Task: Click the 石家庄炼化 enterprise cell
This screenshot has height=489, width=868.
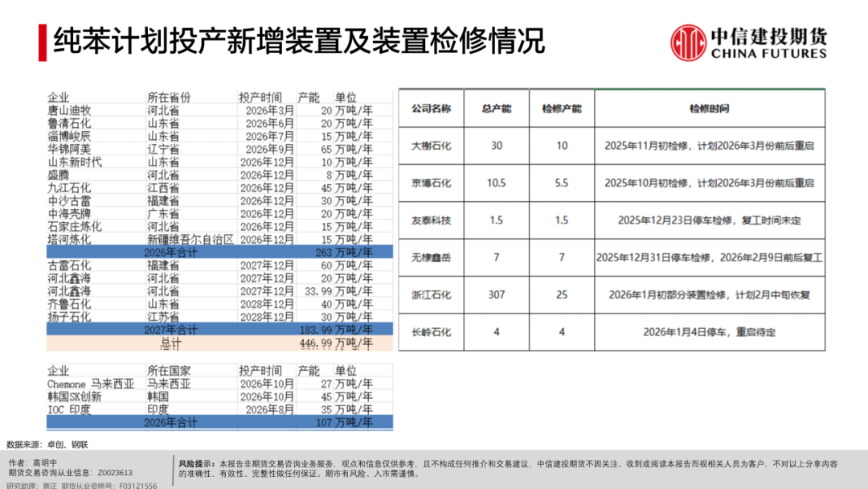Action: [75, 227]
